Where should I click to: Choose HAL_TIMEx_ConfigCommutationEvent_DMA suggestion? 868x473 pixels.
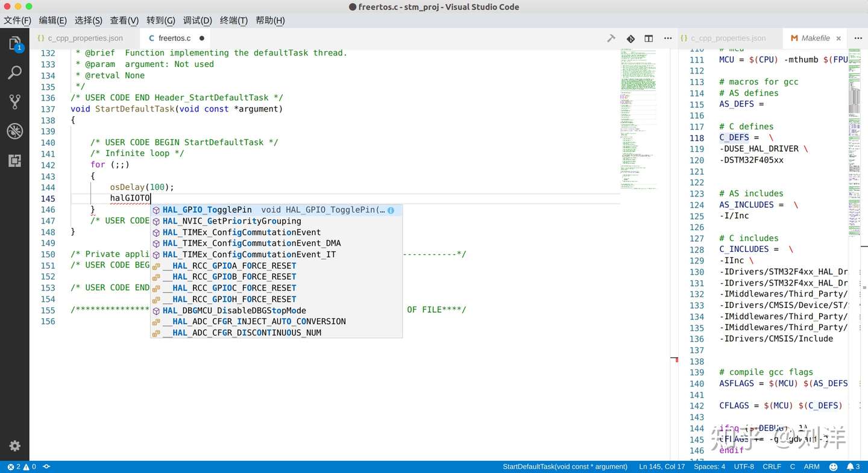coord(276,243)
